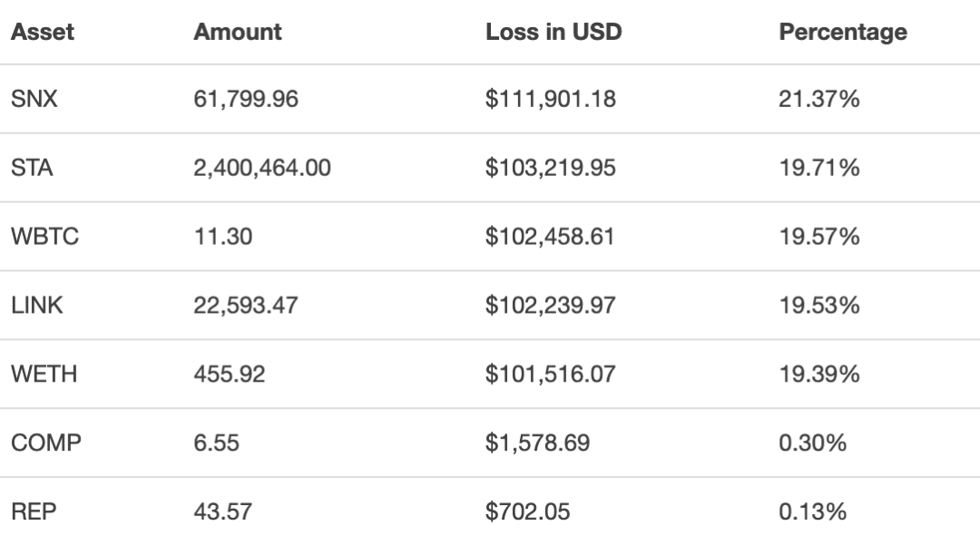980x545 pixels.
Task: Select the REP asset cell
Action: 34,511
